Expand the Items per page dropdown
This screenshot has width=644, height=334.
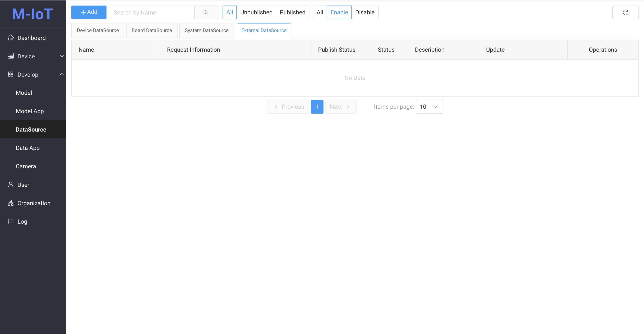coord(429,107)
